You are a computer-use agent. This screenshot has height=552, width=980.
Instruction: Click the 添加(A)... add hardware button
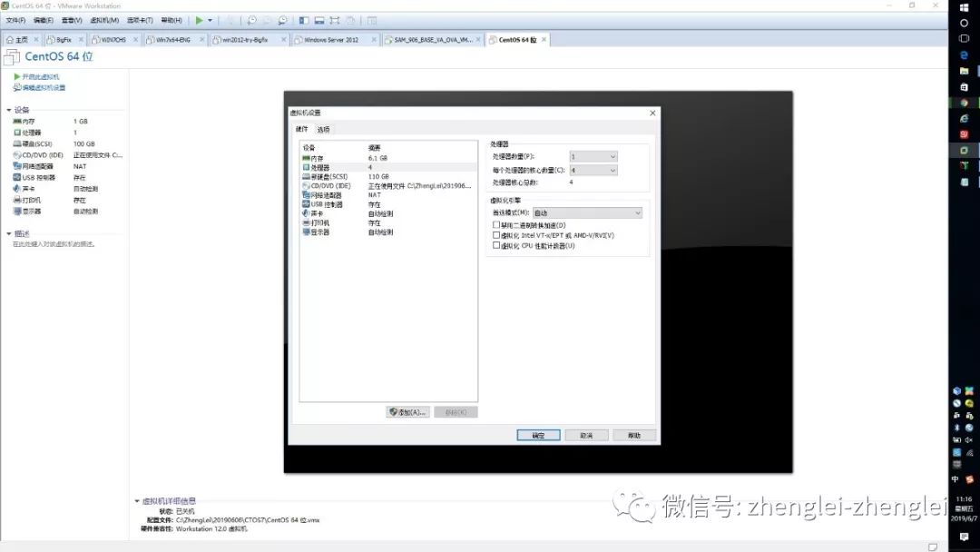(x=407, y=412)
